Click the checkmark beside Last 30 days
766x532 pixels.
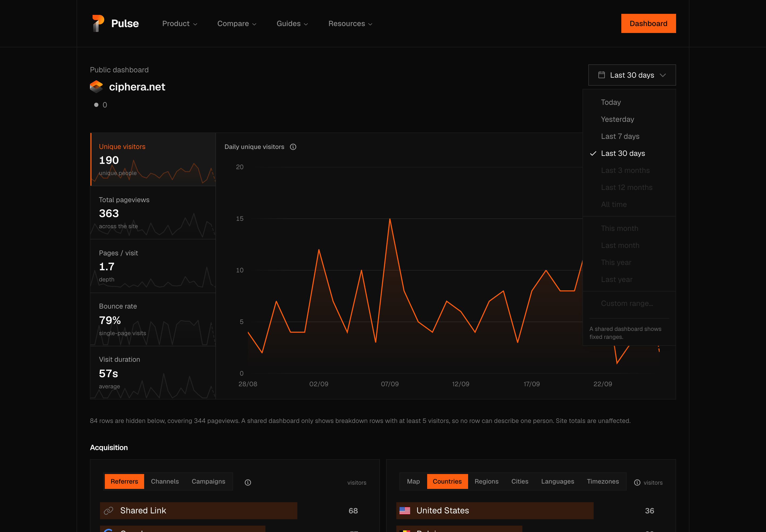click(593, 153)
